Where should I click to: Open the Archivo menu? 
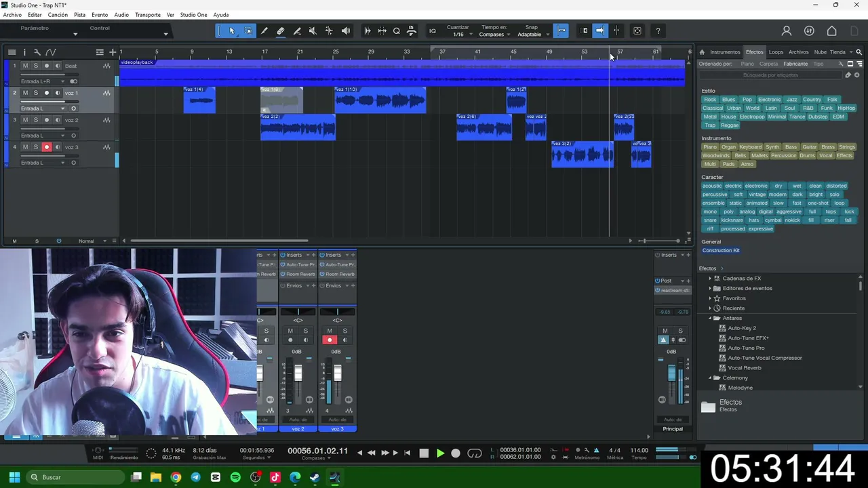click(x=12, y=15)
